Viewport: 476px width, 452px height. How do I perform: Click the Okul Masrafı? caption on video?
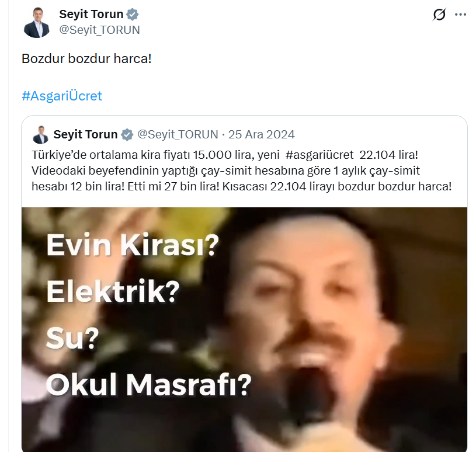coord(149,385)
